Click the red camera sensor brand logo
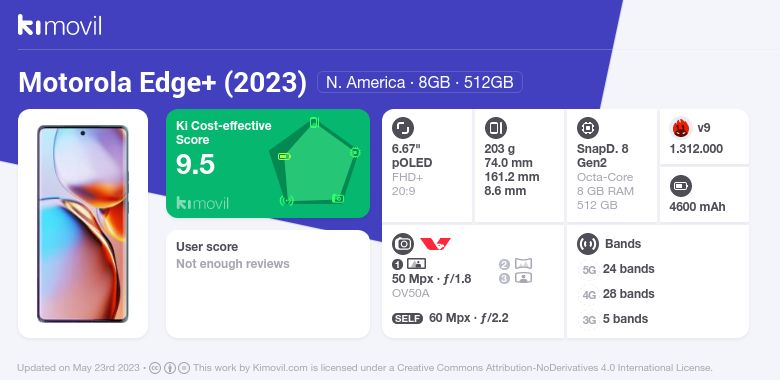 pos(435,244)
